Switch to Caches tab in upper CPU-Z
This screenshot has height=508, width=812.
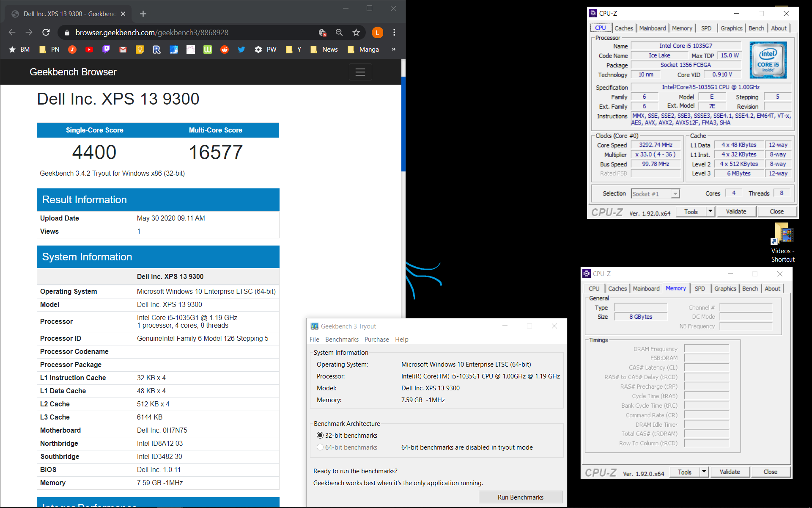pyautogui.click(x=624, y=28)
